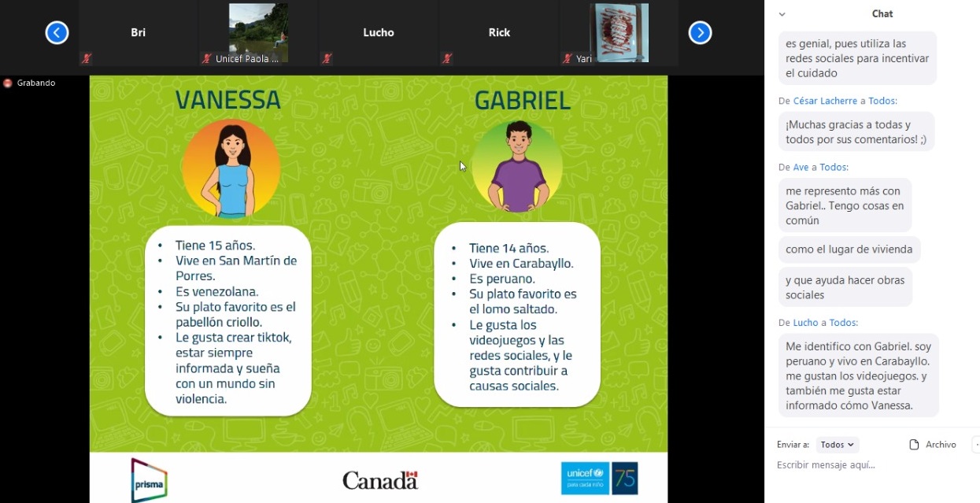980x503 pixels.
Task: Click the chat message 'como el lugar de vivienda'
Action: point(849,250)
